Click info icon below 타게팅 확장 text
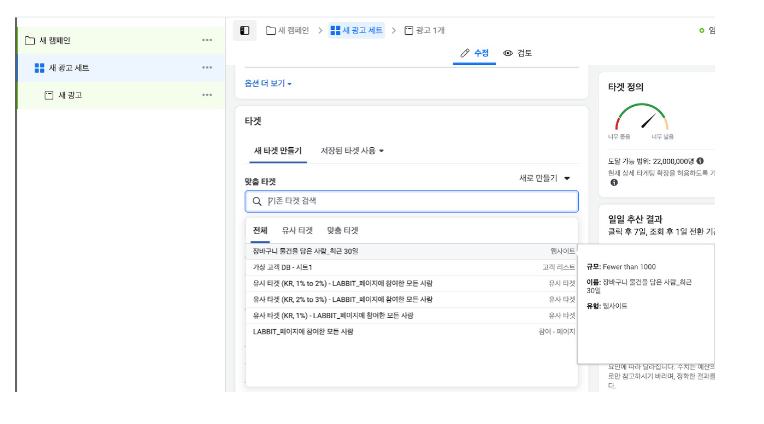The width and height of the screenshot is (764, 424). (x=614, y=182)
